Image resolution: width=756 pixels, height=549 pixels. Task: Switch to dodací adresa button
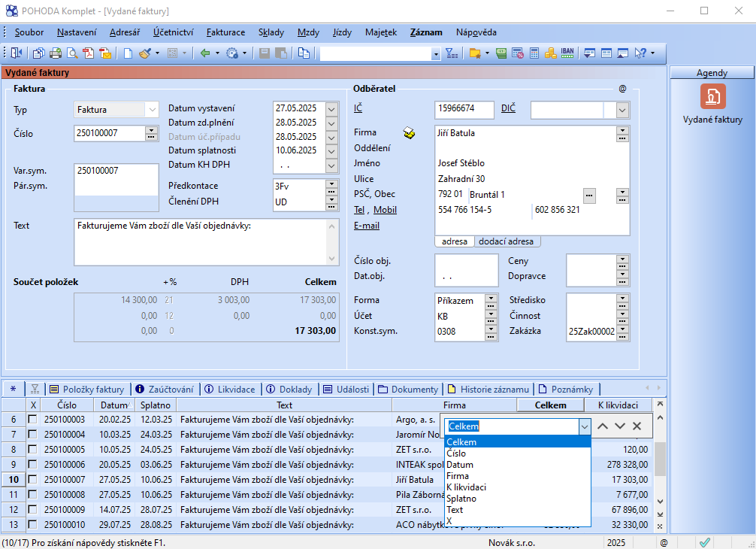[x=507, y=241]
